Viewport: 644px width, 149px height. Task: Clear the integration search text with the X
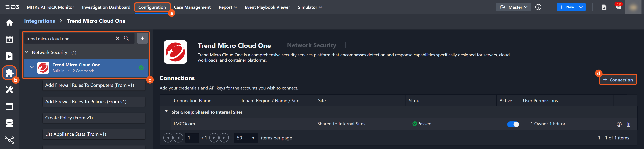(x=118, y=38)
